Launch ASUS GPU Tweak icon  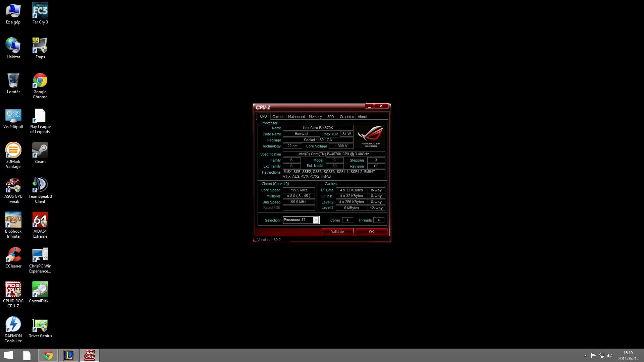(13, 185)
